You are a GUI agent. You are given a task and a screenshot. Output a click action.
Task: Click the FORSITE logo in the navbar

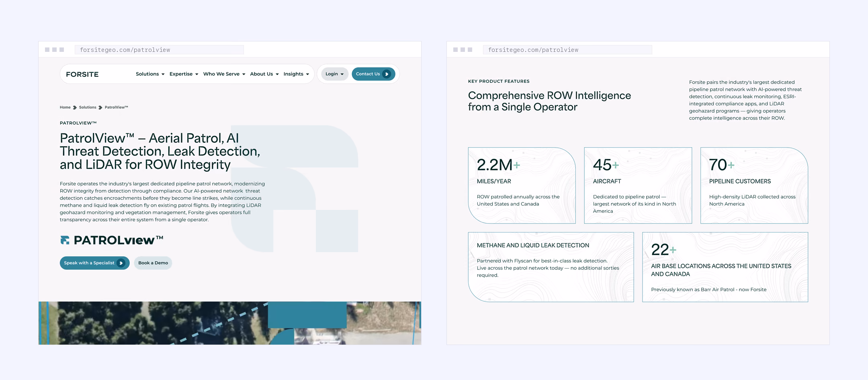[82, 74]
